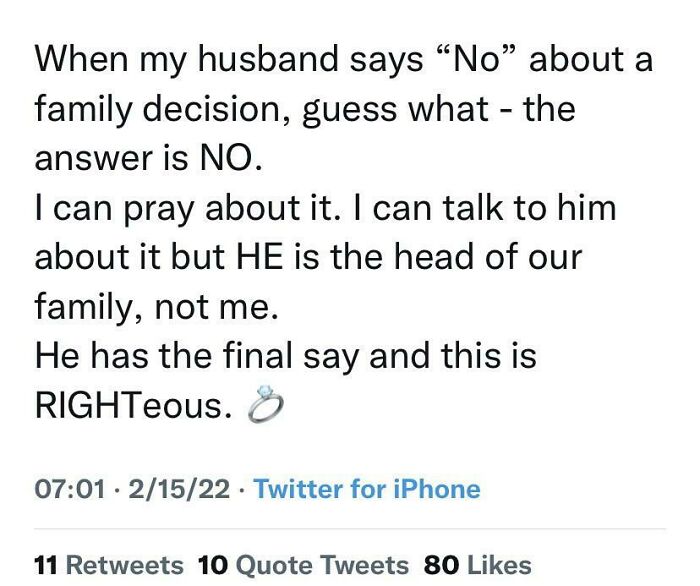Click the line "family decision, guess what"
The height and width of the screenshot is (586, 700).
(x=304, y=109)
